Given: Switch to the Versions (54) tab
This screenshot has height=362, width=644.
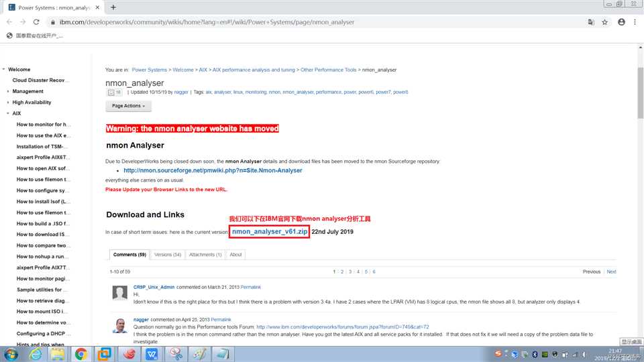Looking at the screenshot, I should [168, 255].
